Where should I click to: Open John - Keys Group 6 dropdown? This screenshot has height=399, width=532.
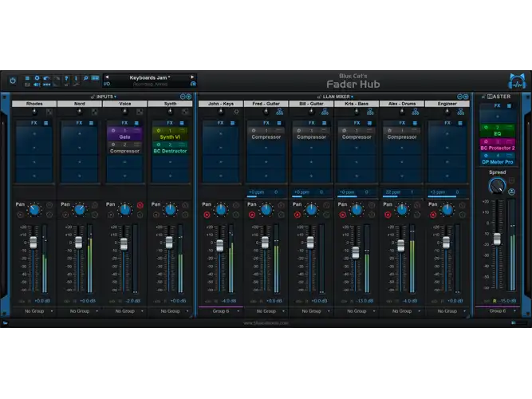point(220,311)
